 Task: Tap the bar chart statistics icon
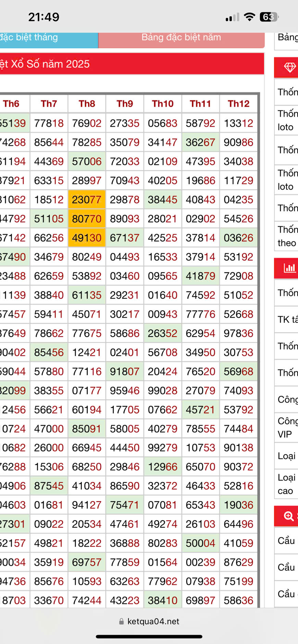click(289, 268)
